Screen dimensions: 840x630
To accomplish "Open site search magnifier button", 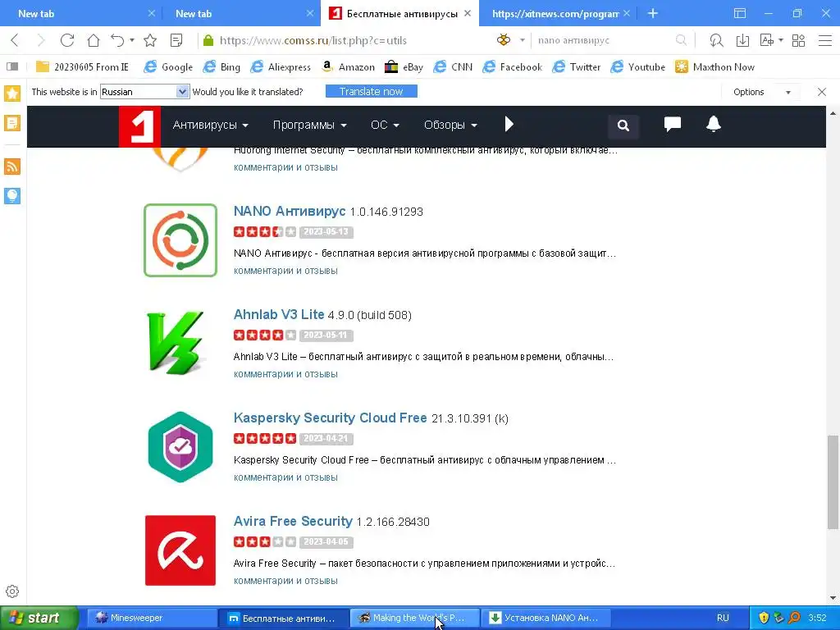I will 623,126.
